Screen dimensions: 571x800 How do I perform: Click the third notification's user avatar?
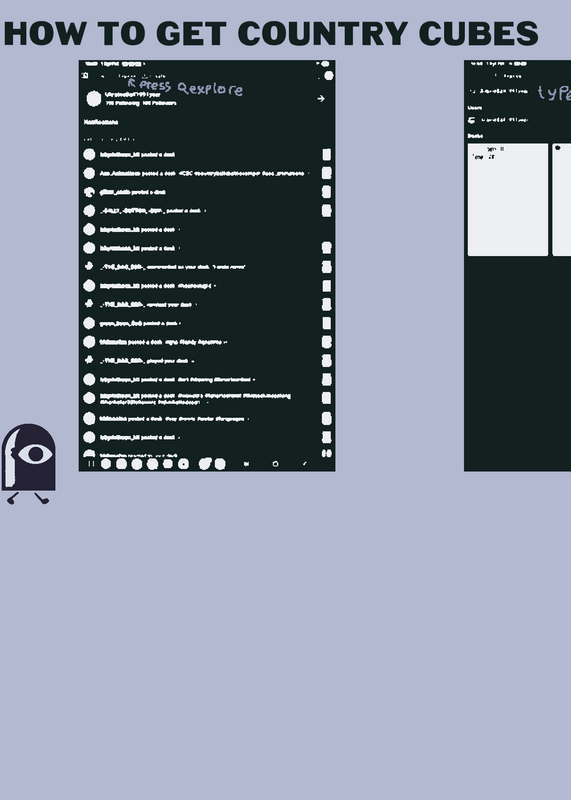pos(89,192)
